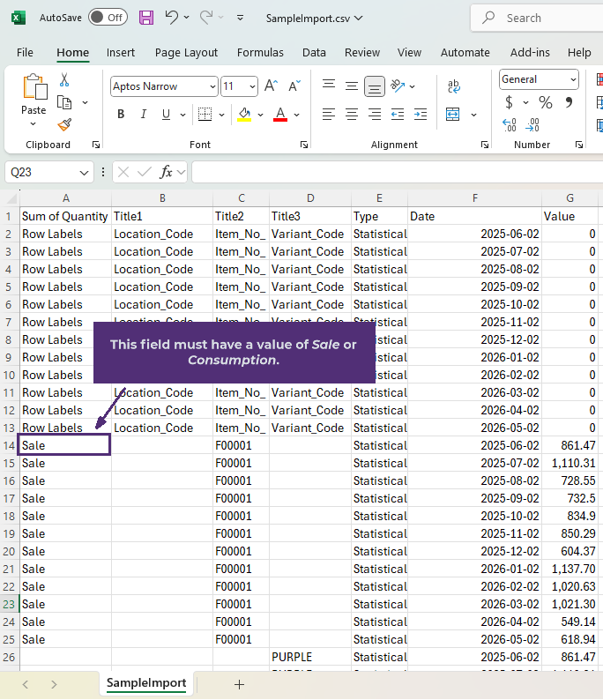Screen dimensions: 603x700
Task: Click the Cut scissors icon
Action: click(64, 80)
